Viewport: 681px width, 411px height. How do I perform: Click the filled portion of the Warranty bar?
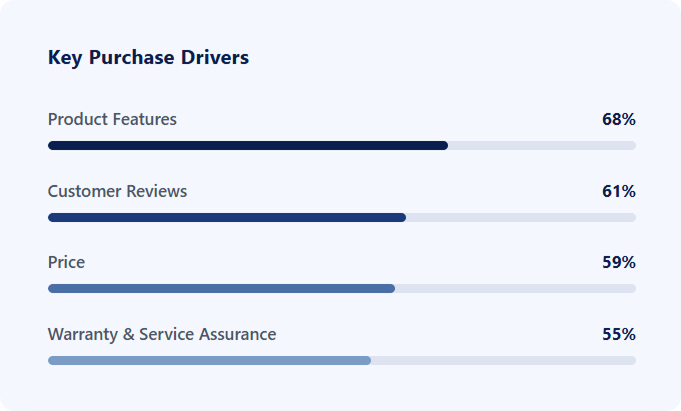click(x=209, y=360)
